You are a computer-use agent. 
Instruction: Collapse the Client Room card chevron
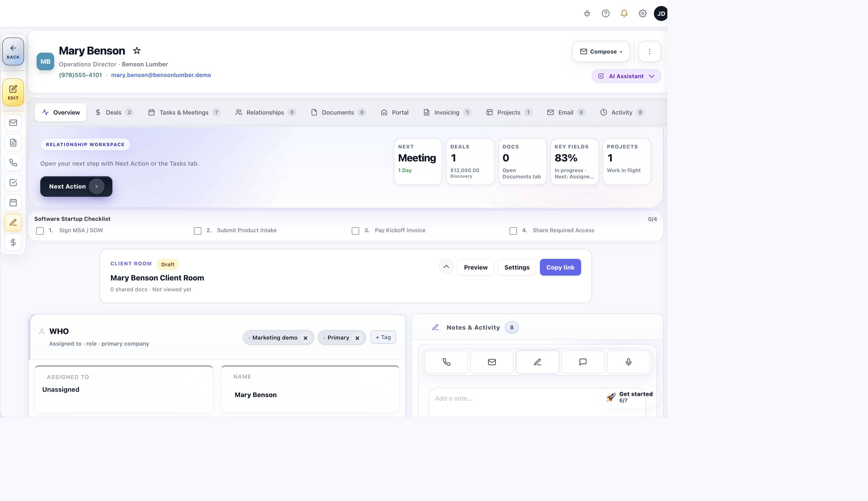446,266
